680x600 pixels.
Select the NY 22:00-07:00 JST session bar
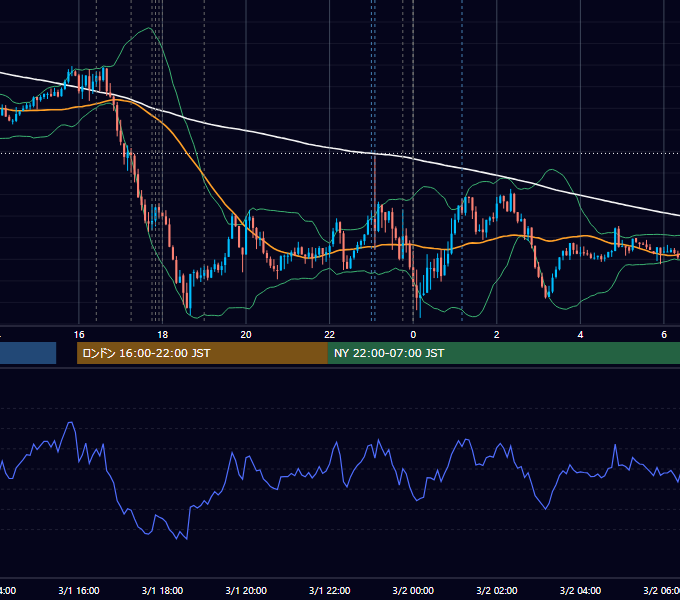click(x=503, y=353)
